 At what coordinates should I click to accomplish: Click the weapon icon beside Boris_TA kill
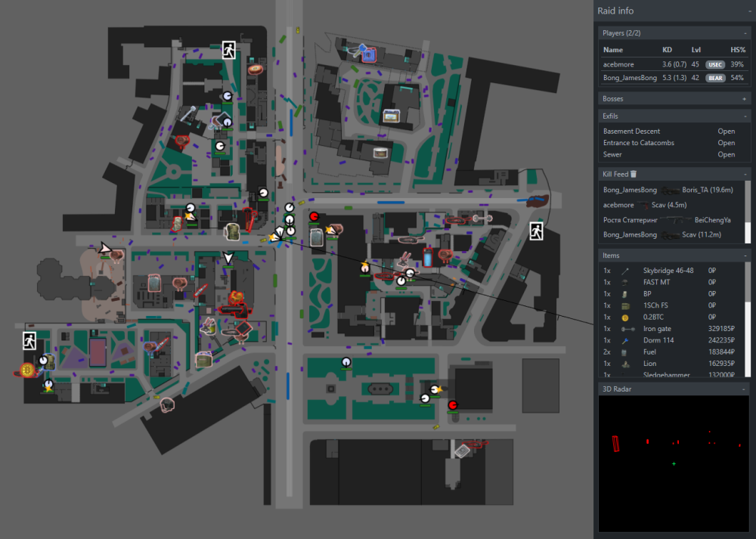[x=670, y=191]
